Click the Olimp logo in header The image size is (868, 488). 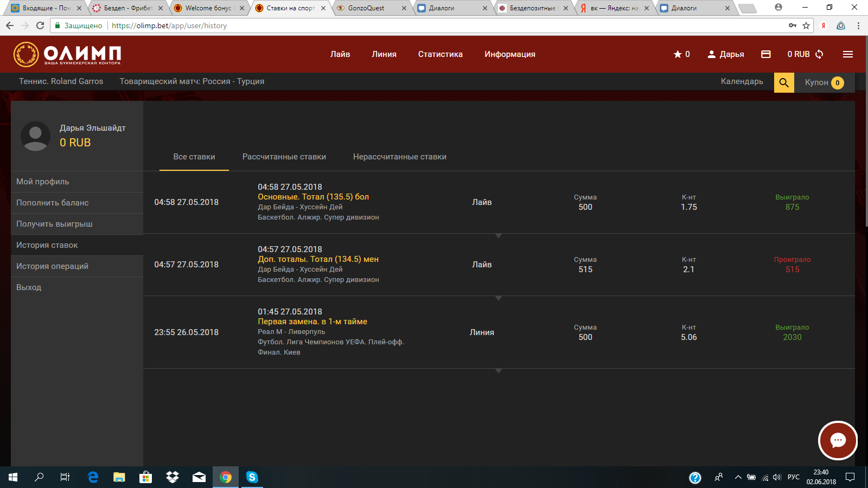67,54
